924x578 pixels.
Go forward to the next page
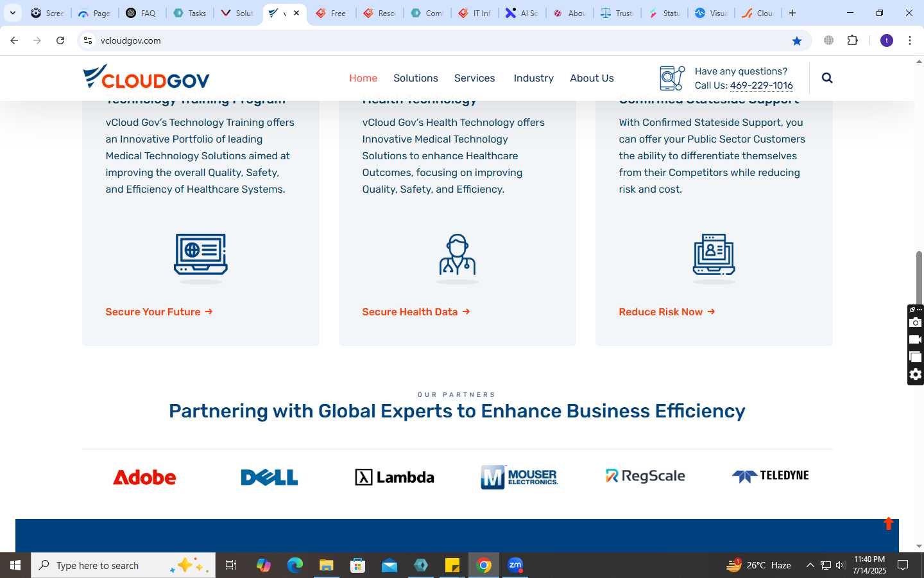pos(37,40)
